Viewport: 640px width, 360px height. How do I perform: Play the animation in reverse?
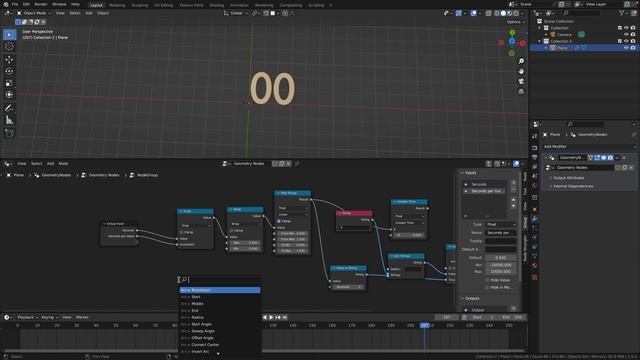pyautogui.click(x=264, y=317)
